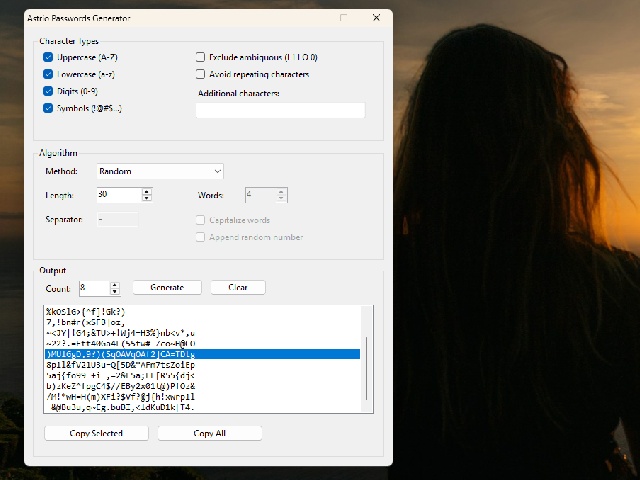The image size is (640, 480).
Task: Click the Length number field
Action: coord(119,195)
